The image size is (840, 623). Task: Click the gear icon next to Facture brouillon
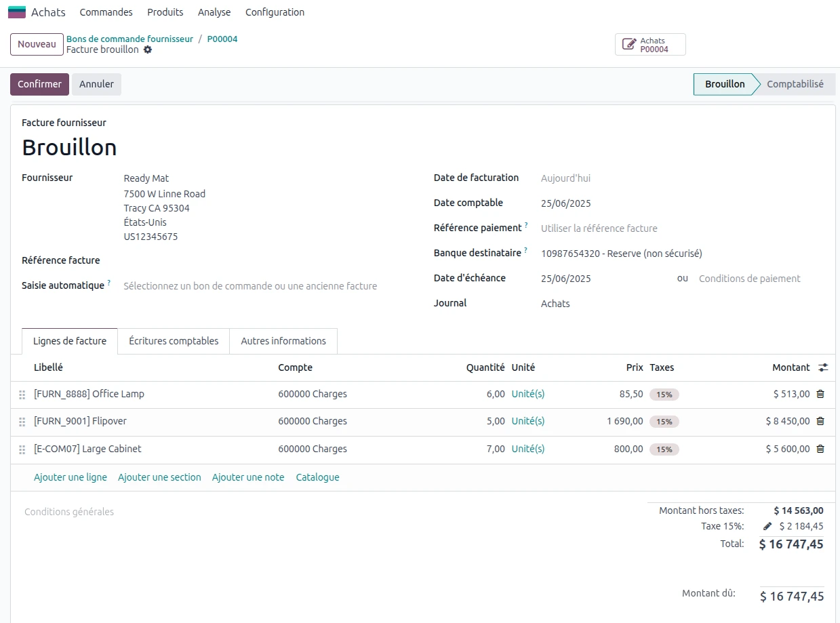click(x=148, y=49)
